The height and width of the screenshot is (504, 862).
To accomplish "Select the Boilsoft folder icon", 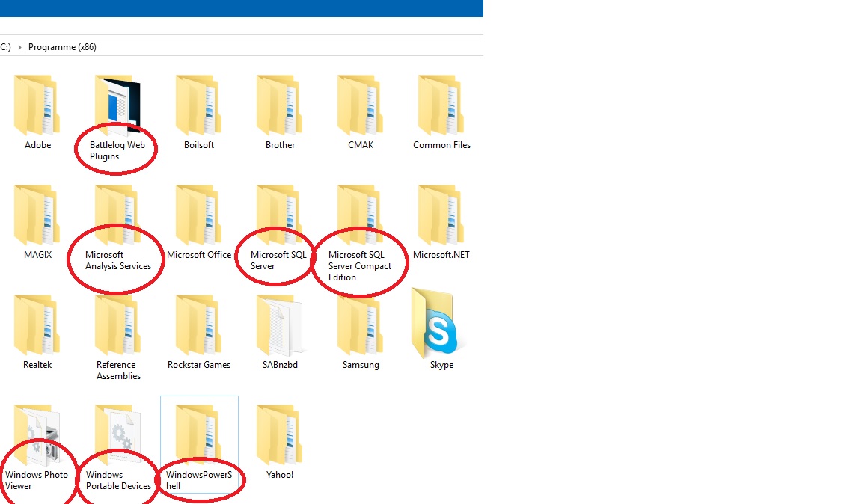I will [x=198, y=105].
